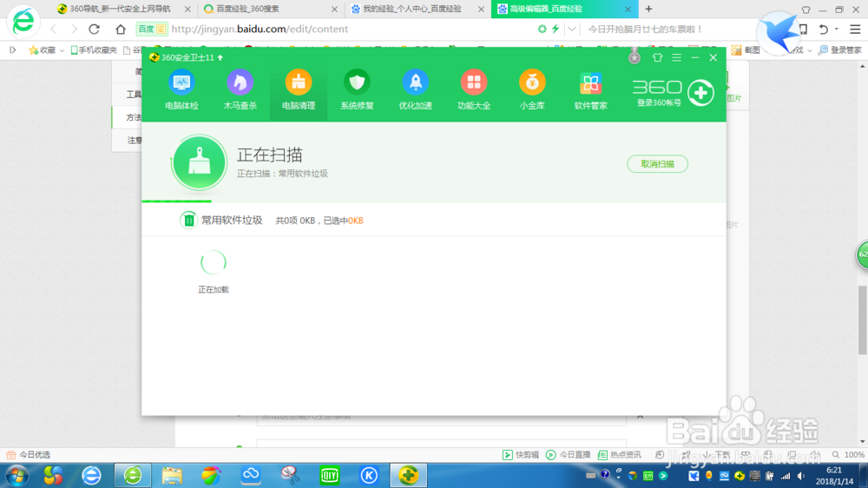Open 360 browser from taskbar

(133, 475)
